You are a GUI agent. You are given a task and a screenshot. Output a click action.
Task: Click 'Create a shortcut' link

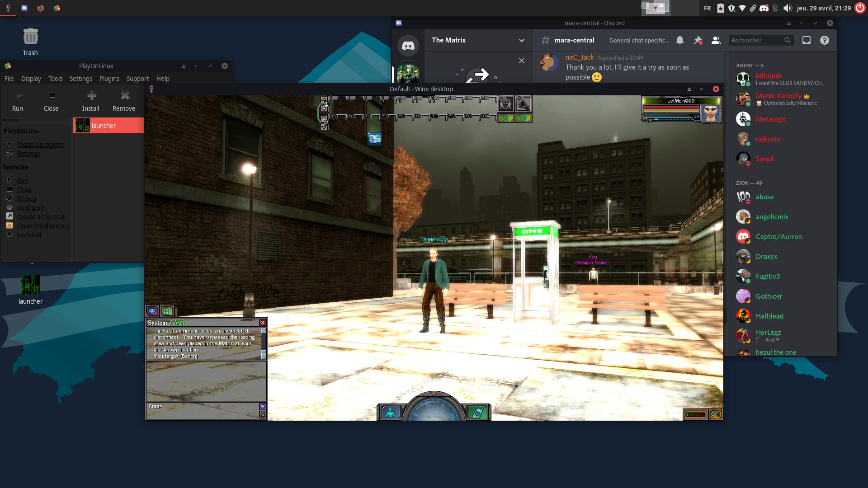(41, 217)
